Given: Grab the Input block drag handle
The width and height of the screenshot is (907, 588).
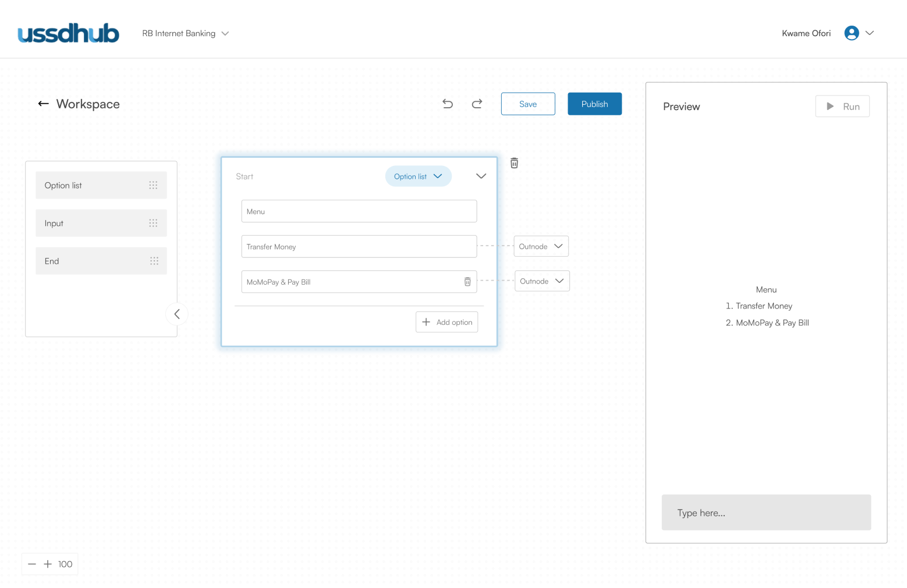Looking at the screenshot, I should (x=153, y=223).
